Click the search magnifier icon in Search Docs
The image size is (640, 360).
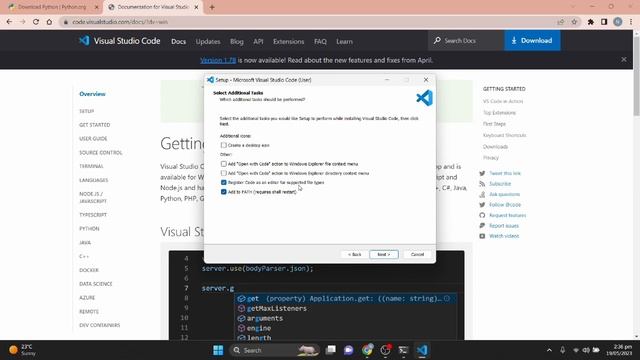click(437, 40)
